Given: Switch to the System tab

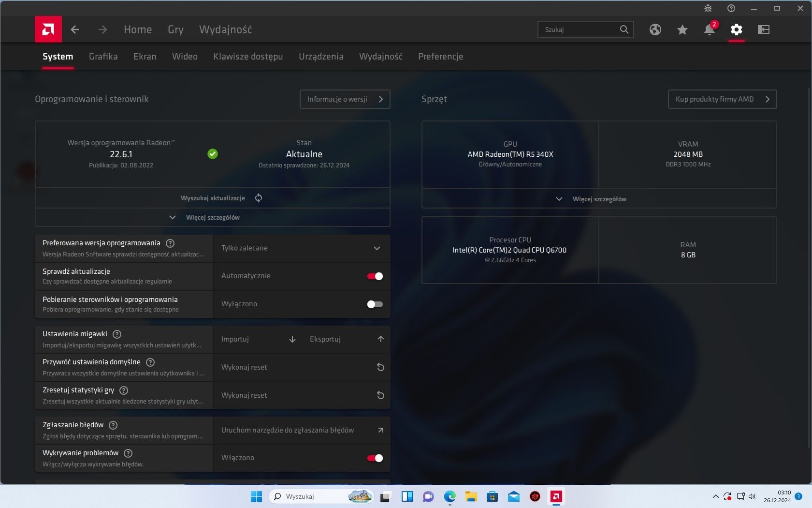Looking at the screenshot, I should coord(58,57).
